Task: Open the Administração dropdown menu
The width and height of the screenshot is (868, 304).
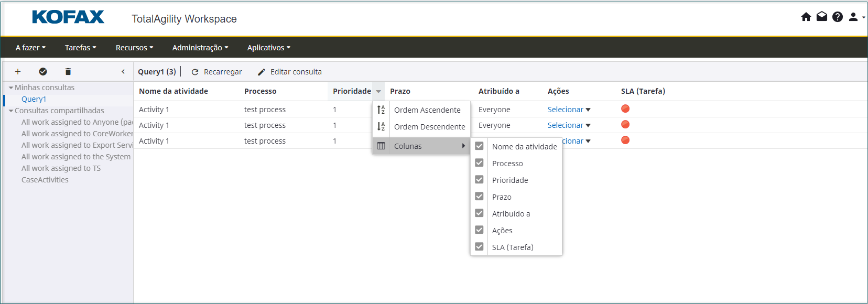Action: click(x=200, y=48)
